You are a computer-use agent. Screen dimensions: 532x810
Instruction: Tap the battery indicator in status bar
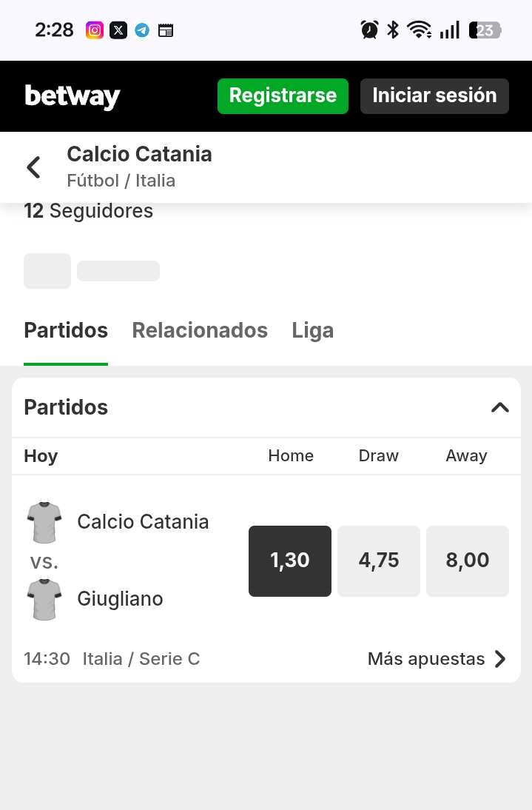pyautogui.click(x=485, y=30)
